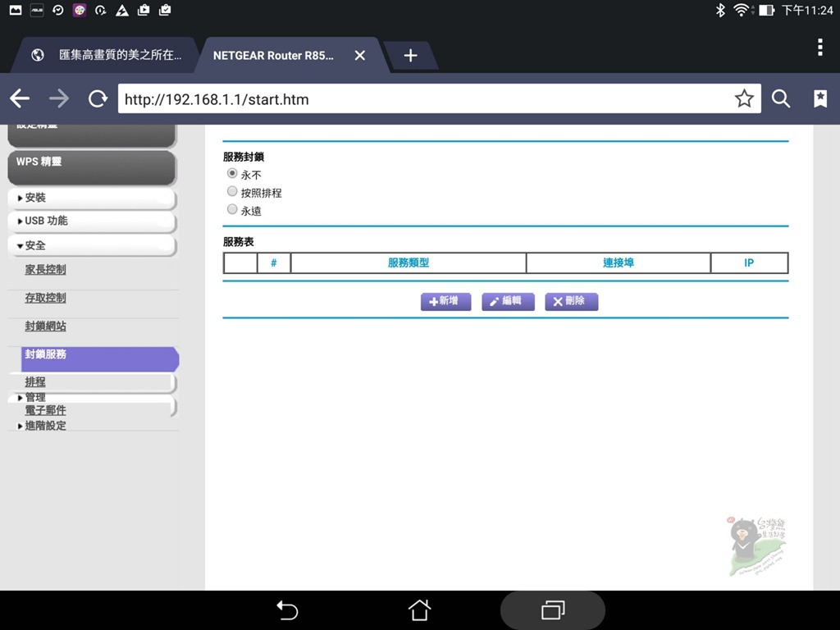Tap Android home navigation button
This screenshot has width=840, height=630.
419,609
